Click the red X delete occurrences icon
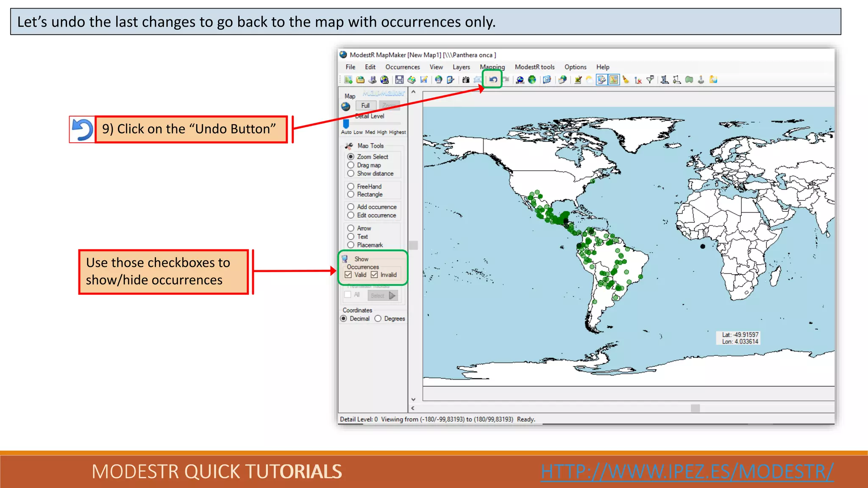The image size is (868, 488). (x=638, y=80)
